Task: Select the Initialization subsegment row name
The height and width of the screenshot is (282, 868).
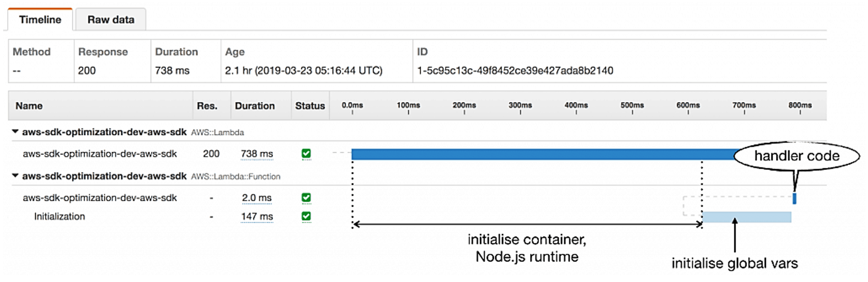Action: pyautogui.click(x=59, y=216)
